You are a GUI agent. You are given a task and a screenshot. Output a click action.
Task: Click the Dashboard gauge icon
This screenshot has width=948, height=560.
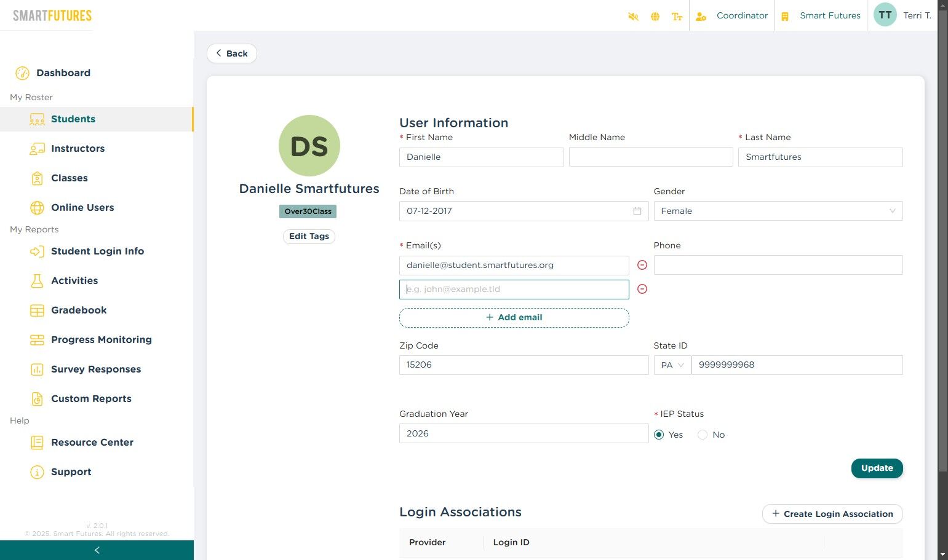[22, 73]
